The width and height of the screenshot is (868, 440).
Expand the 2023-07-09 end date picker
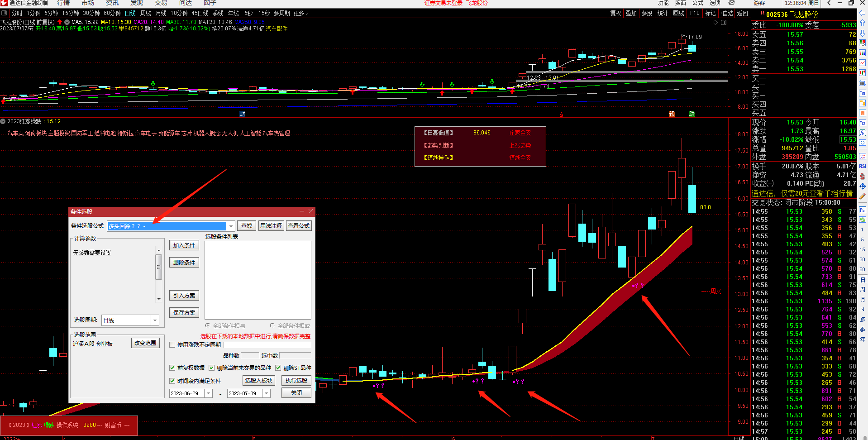pos(267,393)
